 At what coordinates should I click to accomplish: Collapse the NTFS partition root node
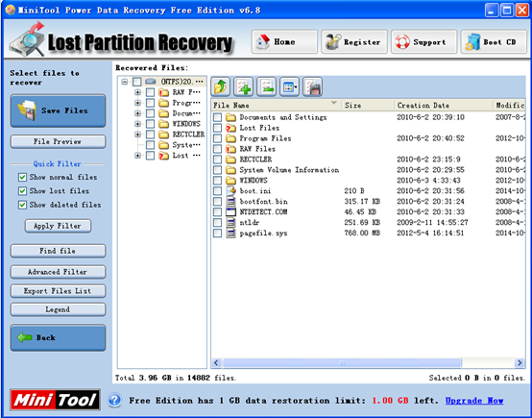click(x=125, y=82)
